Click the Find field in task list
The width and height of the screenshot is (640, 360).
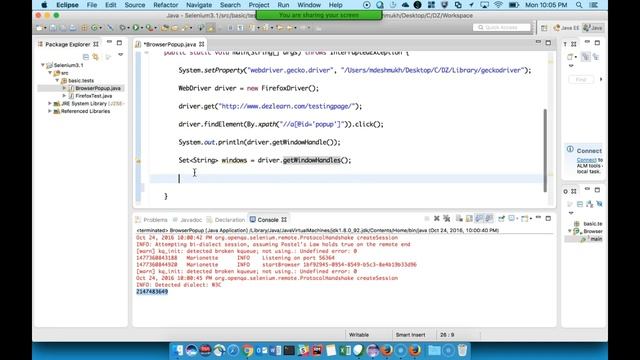pyautogui.click(x=581, y=80)
